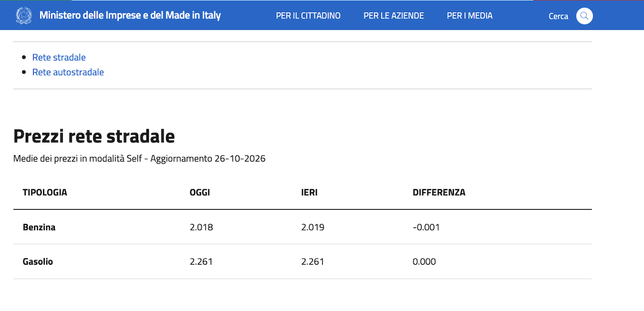Click the Aggiornamento 26-10-2026 subtitle text
The image size is (644, 311).
208,159
